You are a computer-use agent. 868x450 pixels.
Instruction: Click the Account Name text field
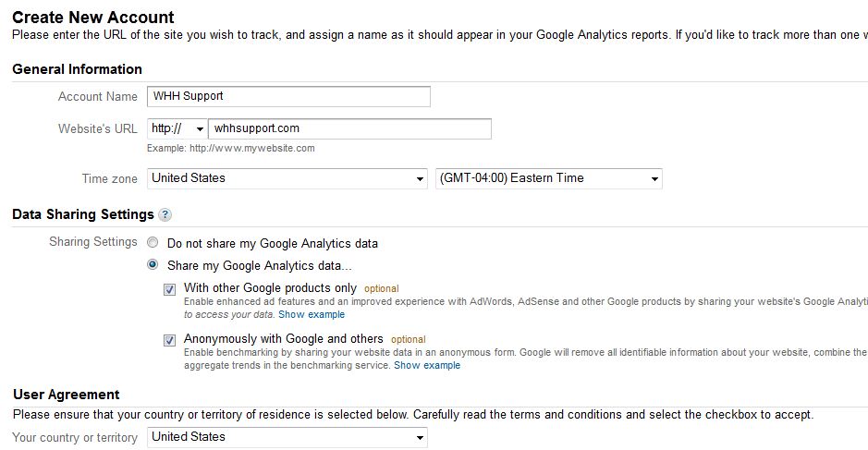[288, 96]
